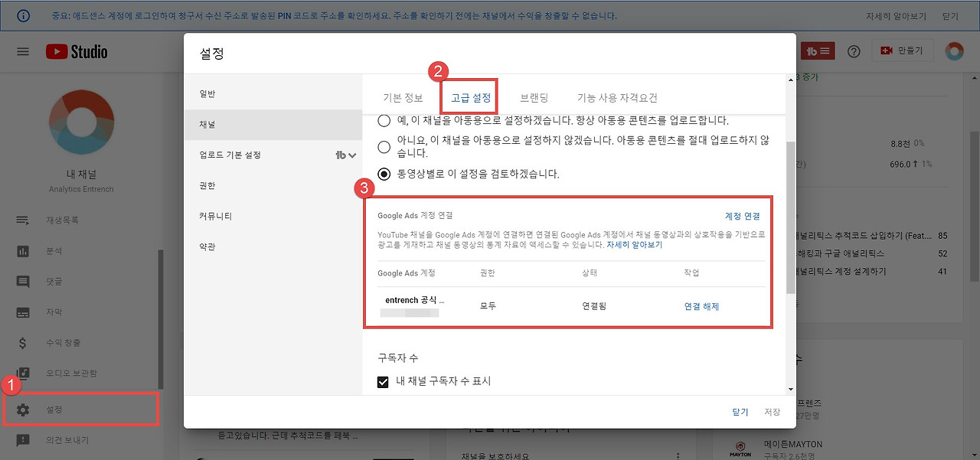Image resolution: width=980 pixels, height=460 pixels.
Task: Select 약관 in settings menu
Action: tap(273, 247)
